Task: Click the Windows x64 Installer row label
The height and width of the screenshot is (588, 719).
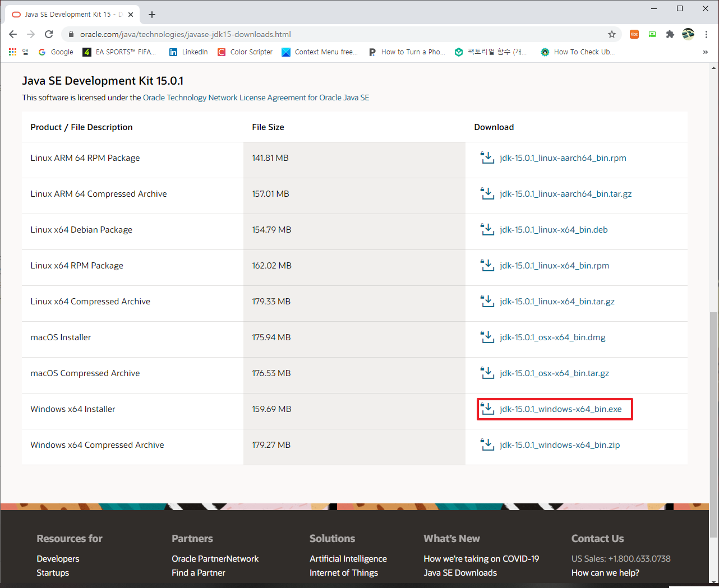Action: click(73, 409)
